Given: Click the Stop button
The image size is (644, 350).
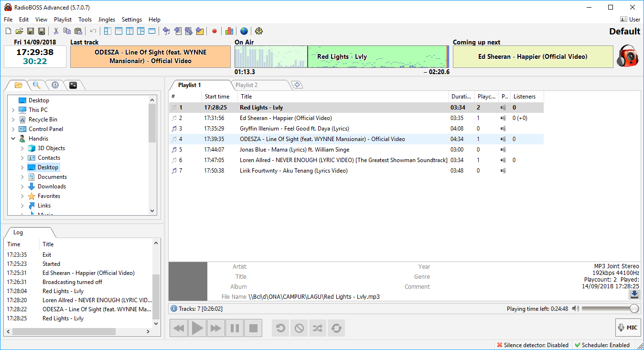Looking at the screenshot, I should tap(253, 328).
